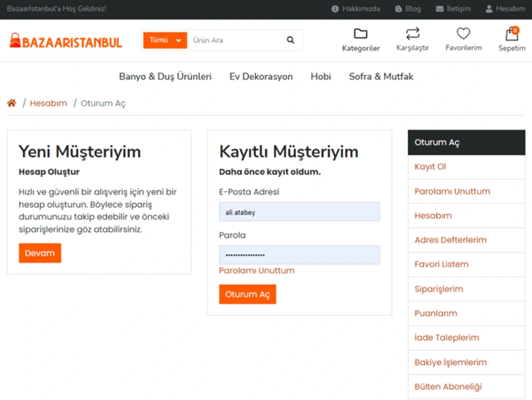The width and height of the screenshot is (532, 400).
Task: Select Hesabım in the sidebar list
Action: pos(466,216)
